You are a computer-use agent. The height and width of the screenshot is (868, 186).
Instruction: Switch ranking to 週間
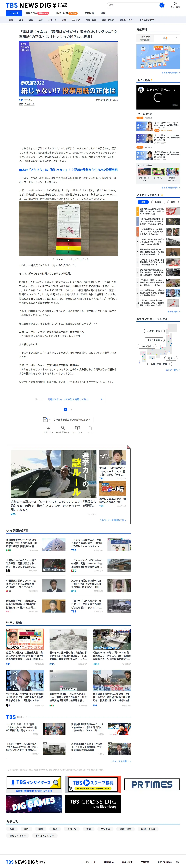tap(173, 202)
